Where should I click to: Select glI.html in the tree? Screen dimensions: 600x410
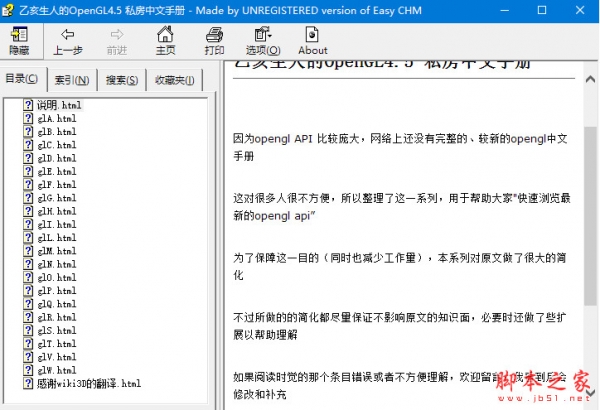57,224
